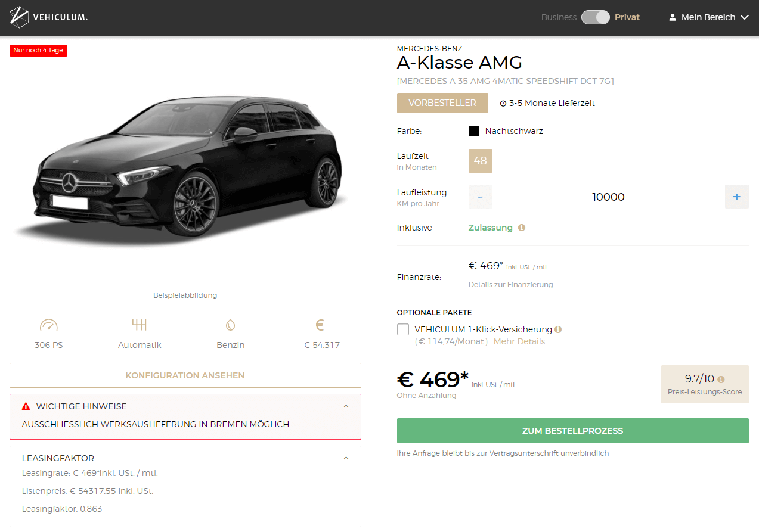
Task: Click the MERCEDES-BENZ brand label
Action: (430, 49)
